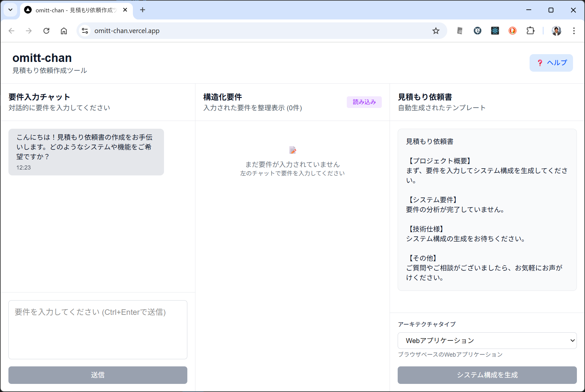Click the システム構成を生成 button
Screen dimensions: 585x392
[x=487, y=375]
